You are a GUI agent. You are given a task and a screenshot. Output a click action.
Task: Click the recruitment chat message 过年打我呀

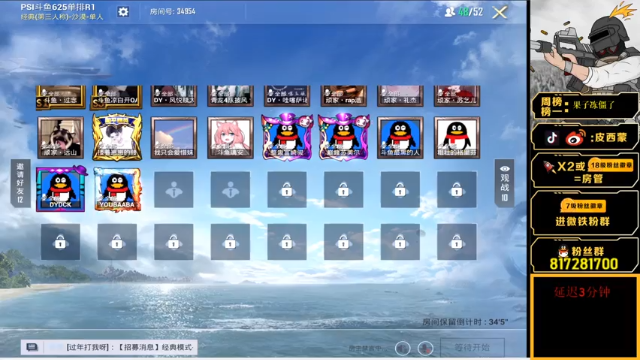click(130, 347)
